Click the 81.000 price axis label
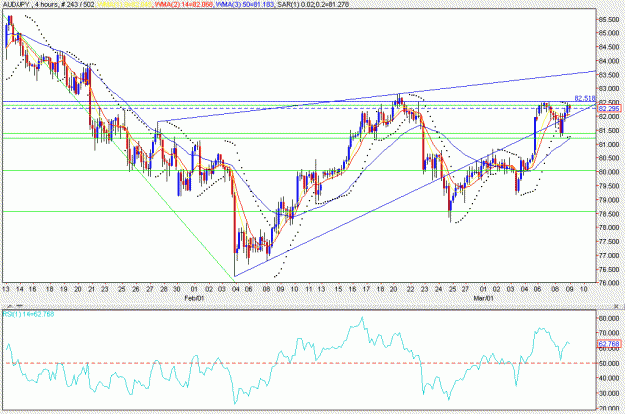This screenshot has height=414, width=625. point(608,144)
